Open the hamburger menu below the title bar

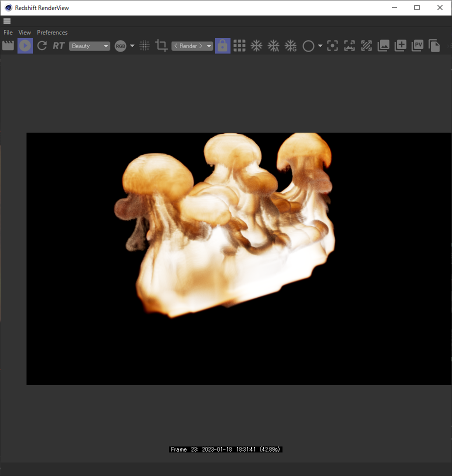tap(7, 21)
